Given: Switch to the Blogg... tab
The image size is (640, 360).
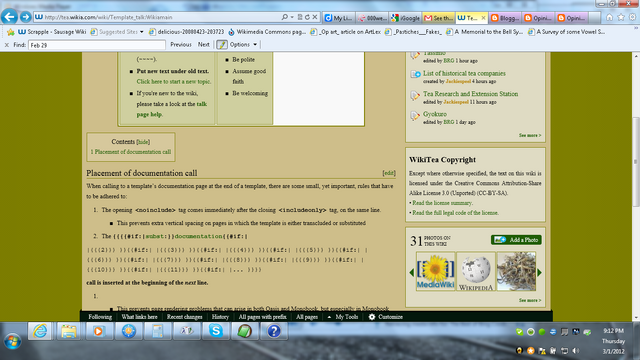Looking at the screenshot, I should point(505,18).
